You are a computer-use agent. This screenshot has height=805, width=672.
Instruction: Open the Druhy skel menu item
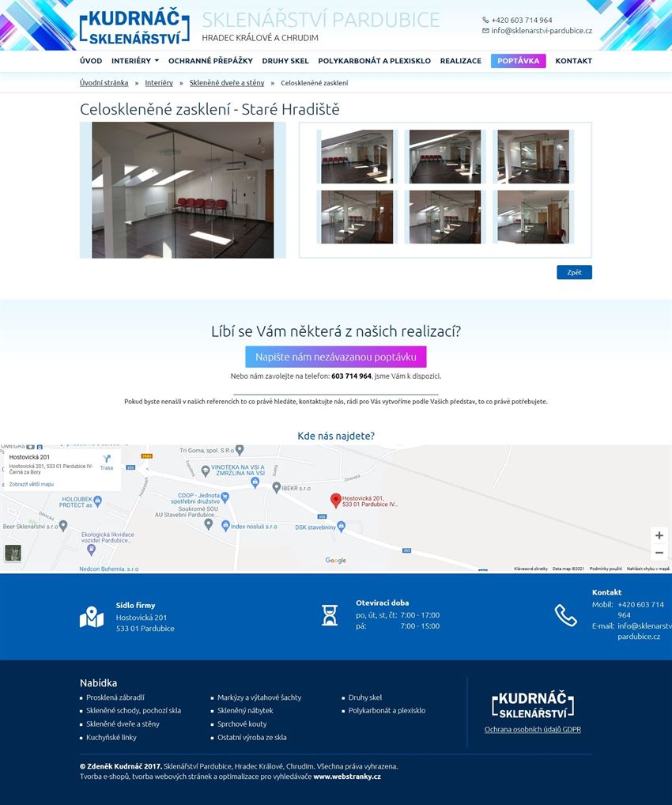[285, 61]
